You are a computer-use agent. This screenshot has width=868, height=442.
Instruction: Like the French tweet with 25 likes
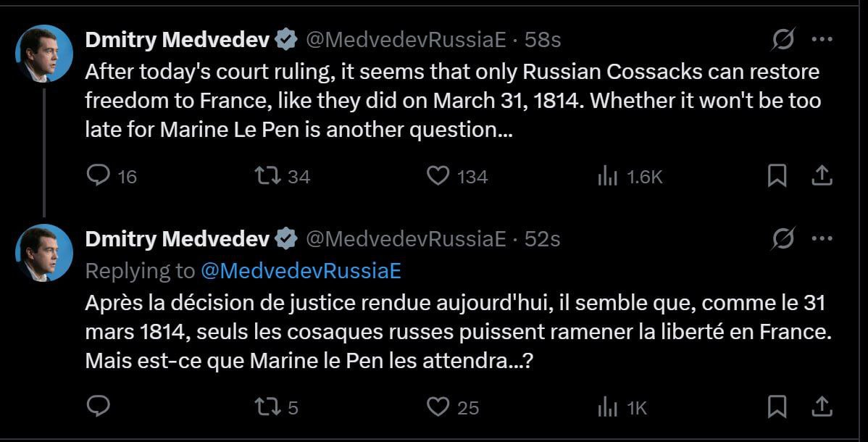(438, 406)
